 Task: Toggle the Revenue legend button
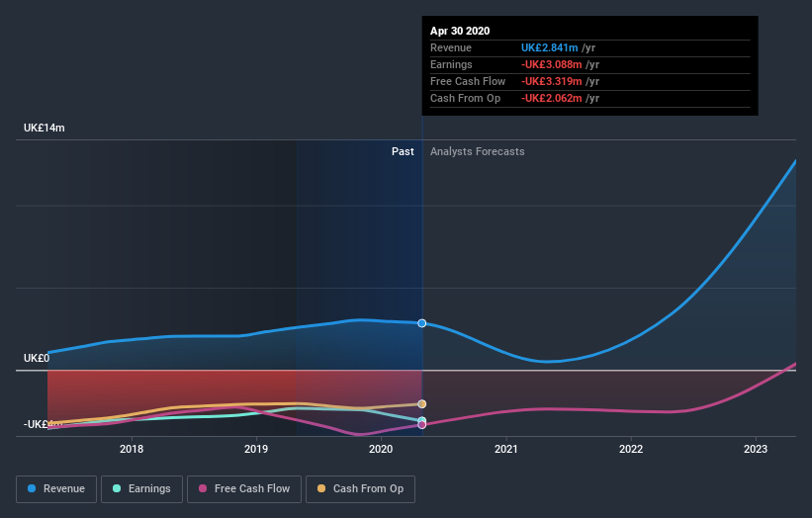[x=56, y=489]
